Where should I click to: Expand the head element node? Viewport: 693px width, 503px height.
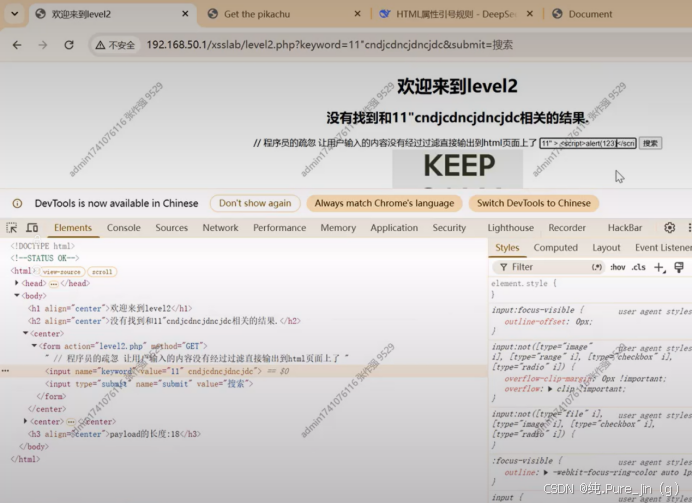17,283
